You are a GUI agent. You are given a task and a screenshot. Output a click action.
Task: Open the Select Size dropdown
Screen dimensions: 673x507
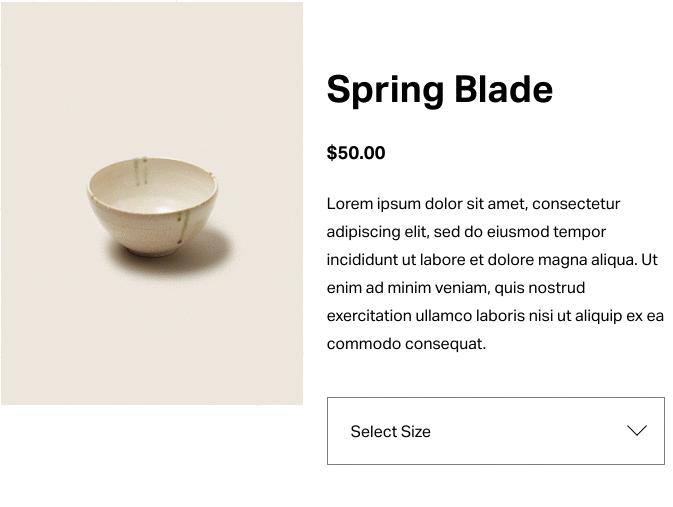coord(496,431)
